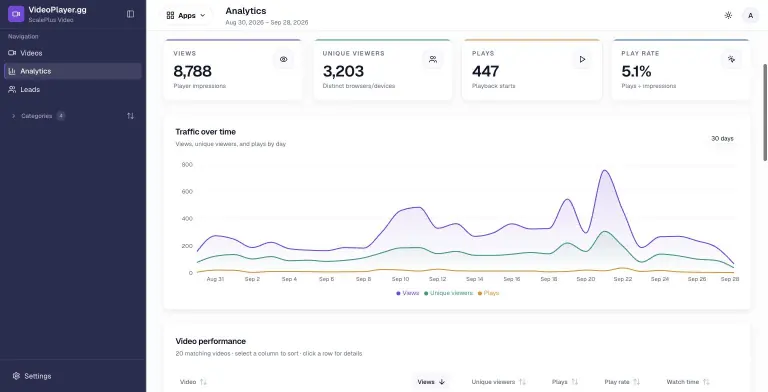Toggle the Views legend series

408,293
